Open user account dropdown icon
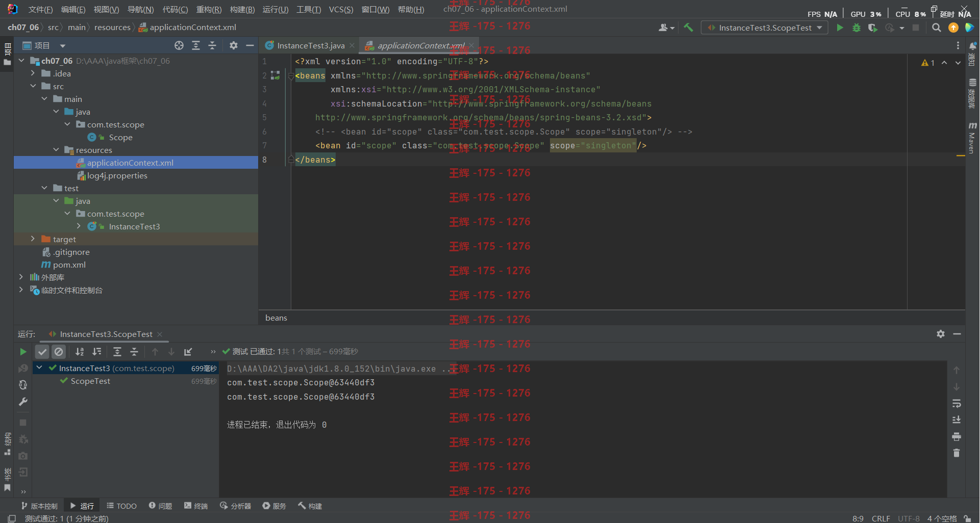Screen dimensions: 980x523 666,28
